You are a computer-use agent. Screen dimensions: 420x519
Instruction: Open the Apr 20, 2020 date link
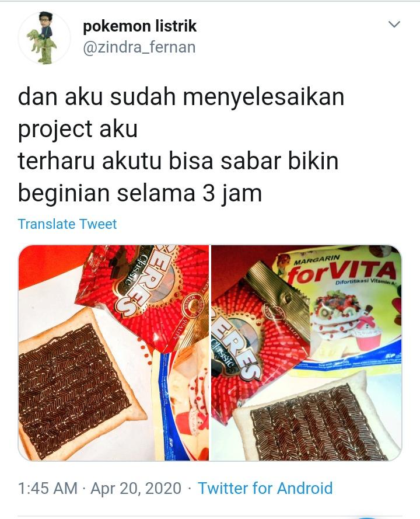136,489
